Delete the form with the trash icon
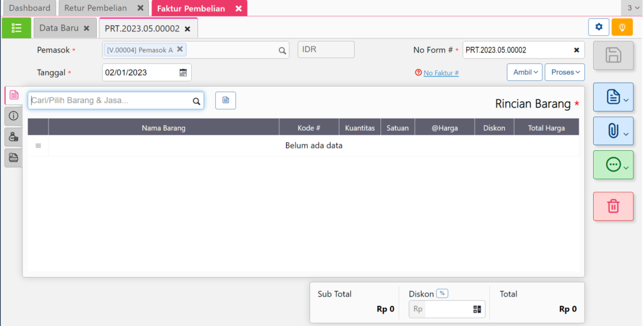 613,206
